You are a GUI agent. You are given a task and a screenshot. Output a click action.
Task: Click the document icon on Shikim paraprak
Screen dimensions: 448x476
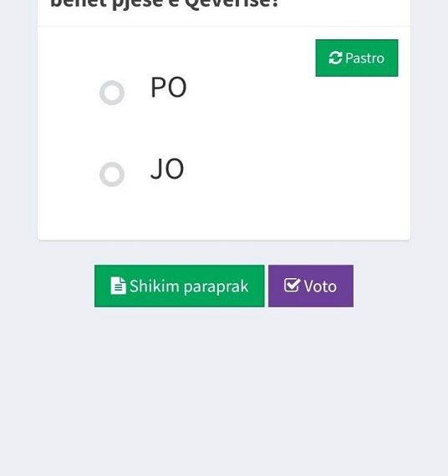[118, 286]
